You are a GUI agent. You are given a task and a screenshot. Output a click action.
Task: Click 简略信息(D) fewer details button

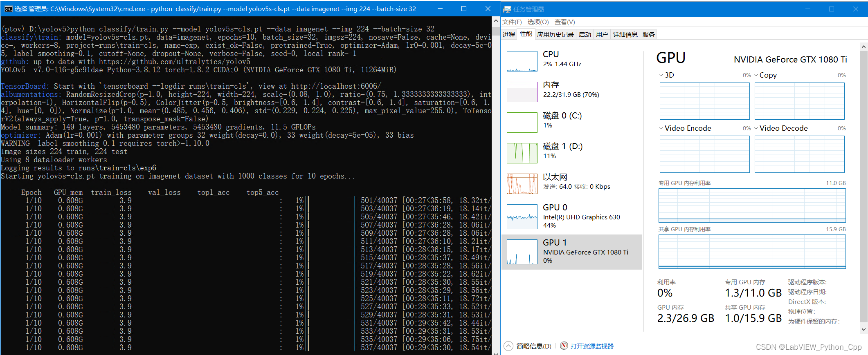[534, 346]
